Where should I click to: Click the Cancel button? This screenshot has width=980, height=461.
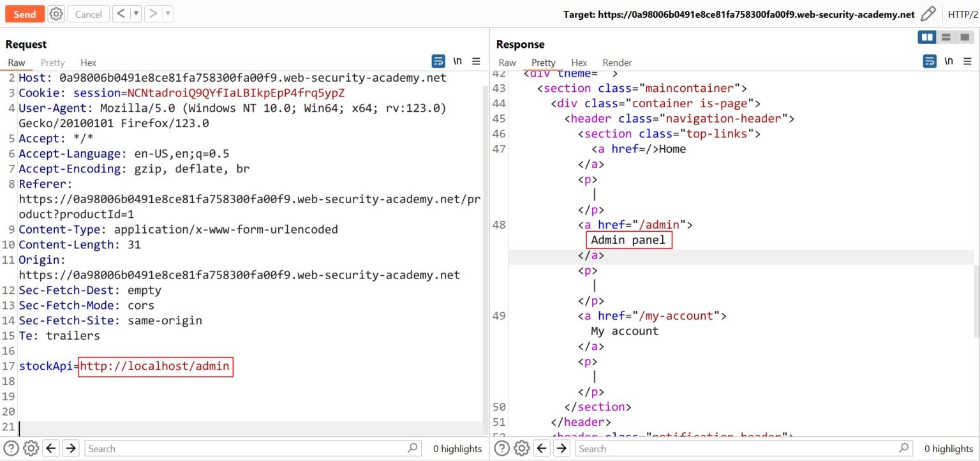coord(88,14)
